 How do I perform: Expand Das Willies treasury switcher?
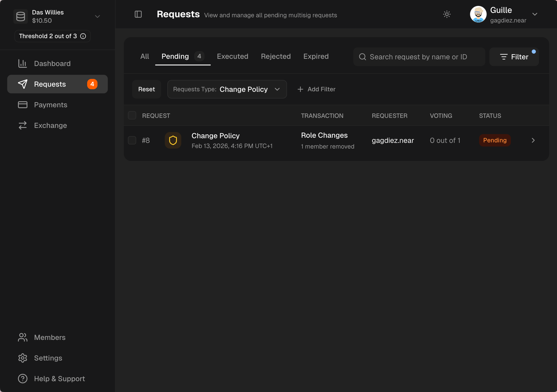click(x=97, y=17)
